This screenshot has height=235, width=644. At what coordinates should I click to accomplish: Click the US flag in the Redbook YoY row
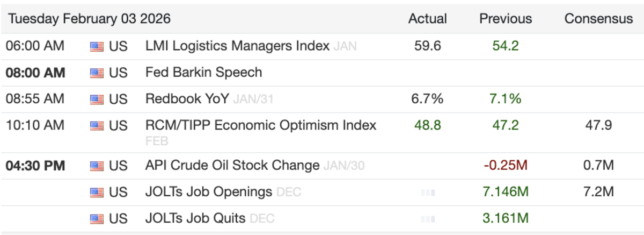coord(97,99)
